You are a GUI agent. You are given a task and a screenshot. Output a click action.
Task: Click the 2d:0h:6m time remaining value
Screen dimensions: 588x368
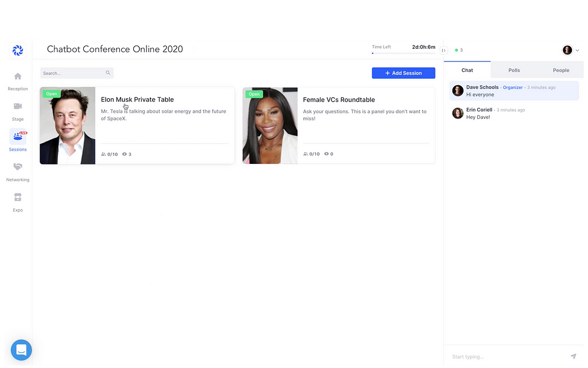[424, 47]
